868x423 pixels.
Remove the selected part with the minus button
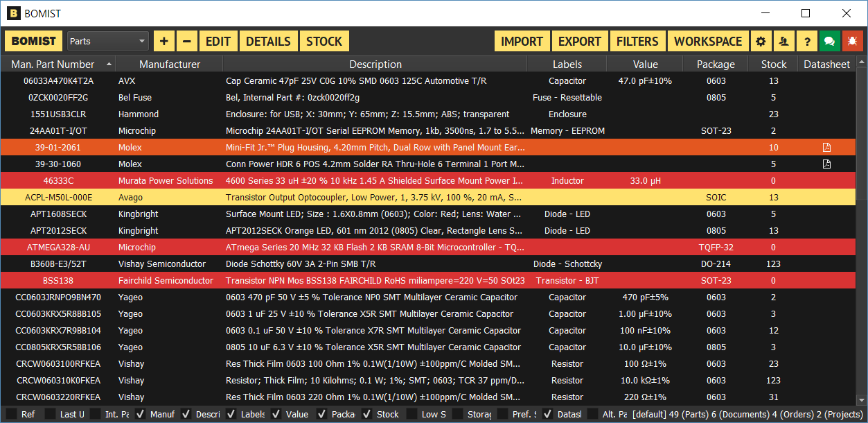coord(187,41)
